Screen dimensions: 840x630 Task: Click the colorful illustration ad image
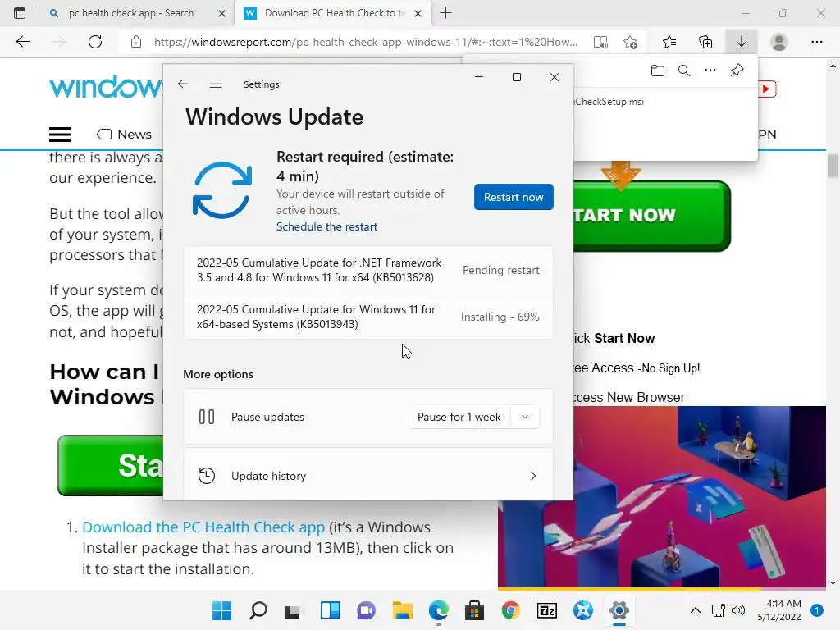[x=662, y=496]
